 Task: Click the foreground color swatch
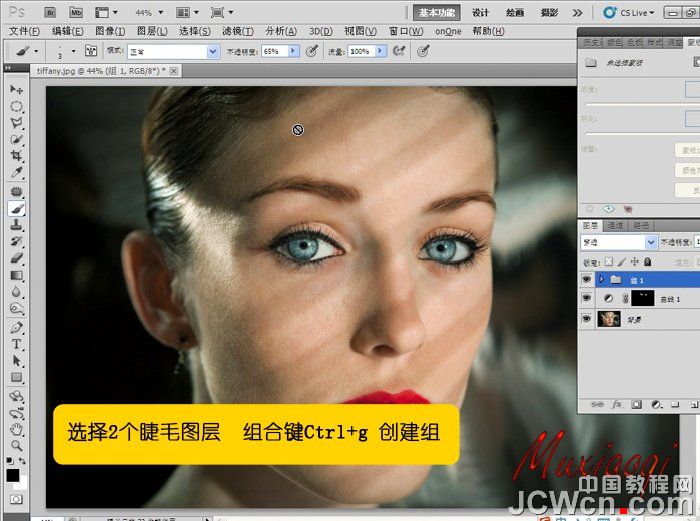[12, 474]
